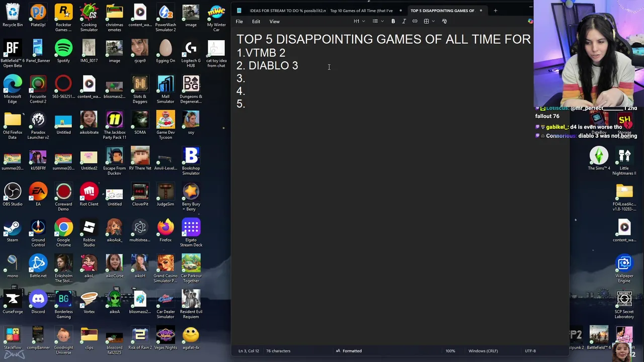
Task: Open the Vortex mod manager icon
Action: click(89, 302)
